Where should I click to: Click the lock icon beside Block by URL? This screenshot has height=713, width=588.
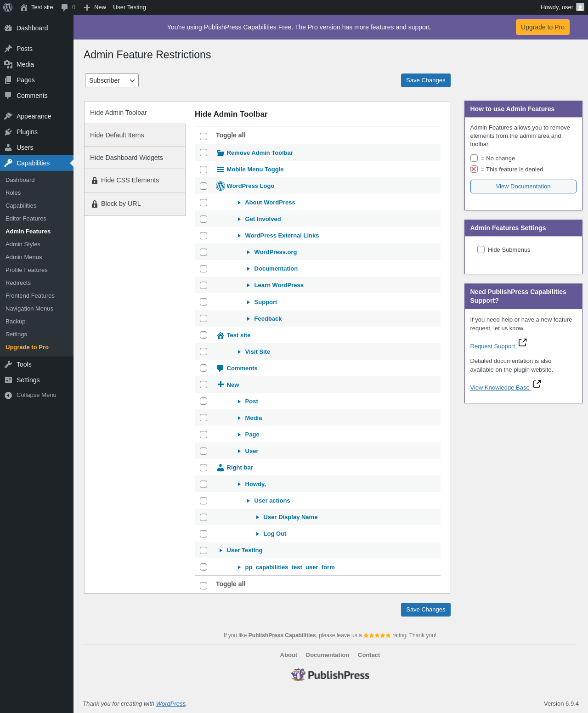(x=95, y=204)
